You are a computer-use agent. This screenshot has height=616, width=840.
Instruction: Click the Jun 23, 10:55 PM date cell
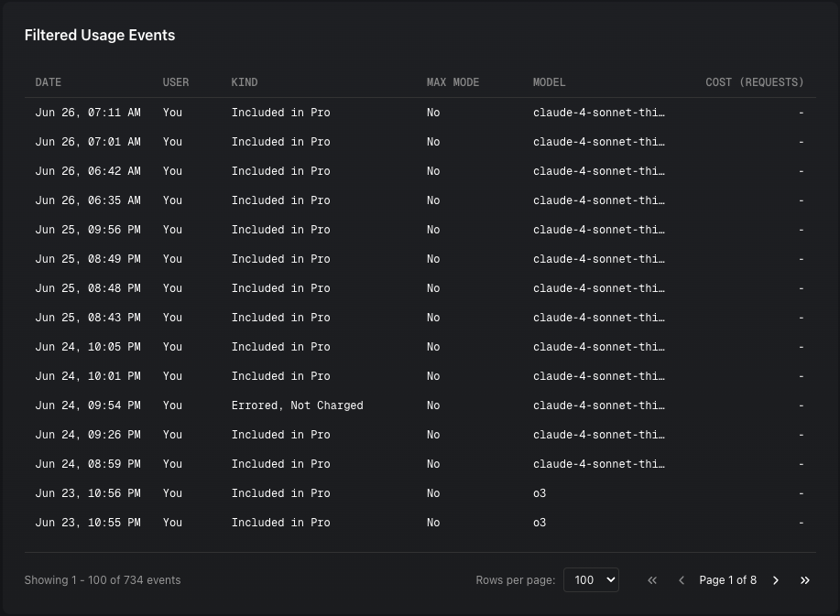tap(88, 523)
